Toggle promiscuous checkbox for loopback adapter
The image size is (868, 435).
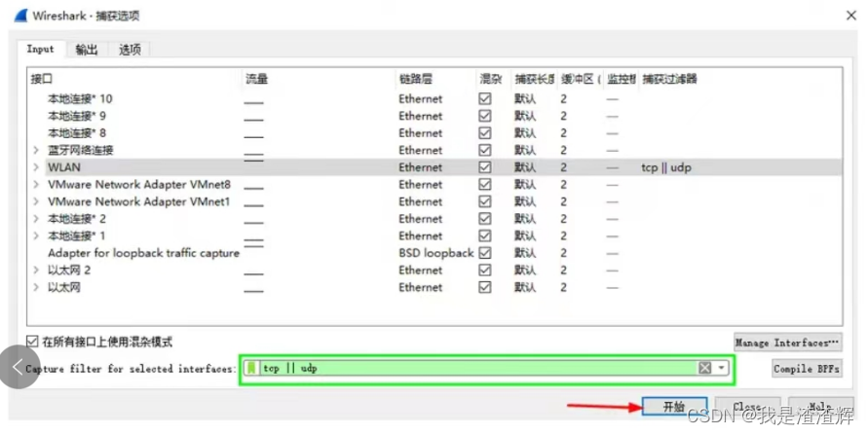tap(485, 253)
